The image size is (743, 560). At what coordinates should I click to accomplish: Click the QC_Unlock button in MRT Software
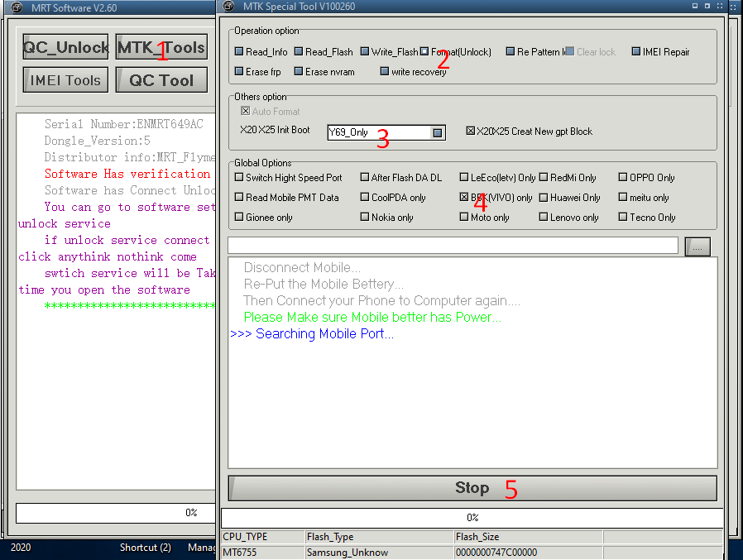[65, 47]
